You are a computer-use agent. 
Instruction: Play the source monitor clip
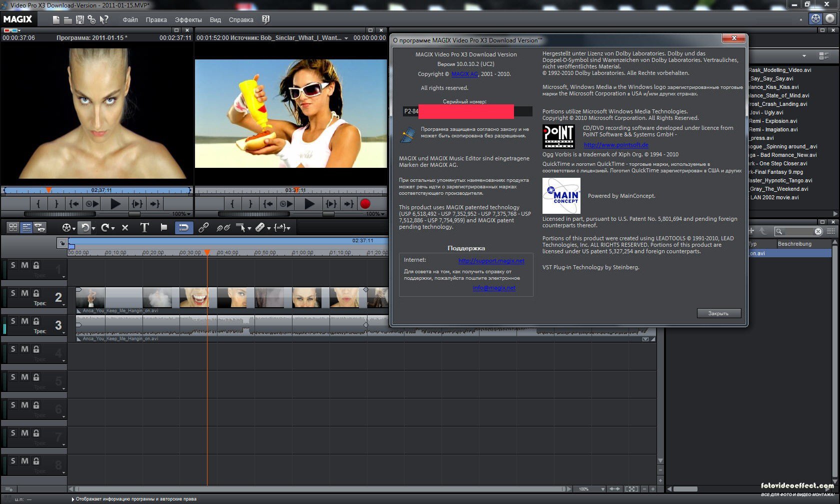click(309, 204)
